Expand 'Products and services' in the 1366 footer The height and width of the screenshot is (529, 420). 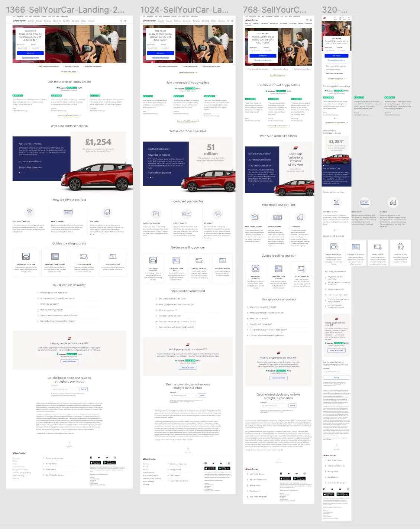[x=54, y=458]
